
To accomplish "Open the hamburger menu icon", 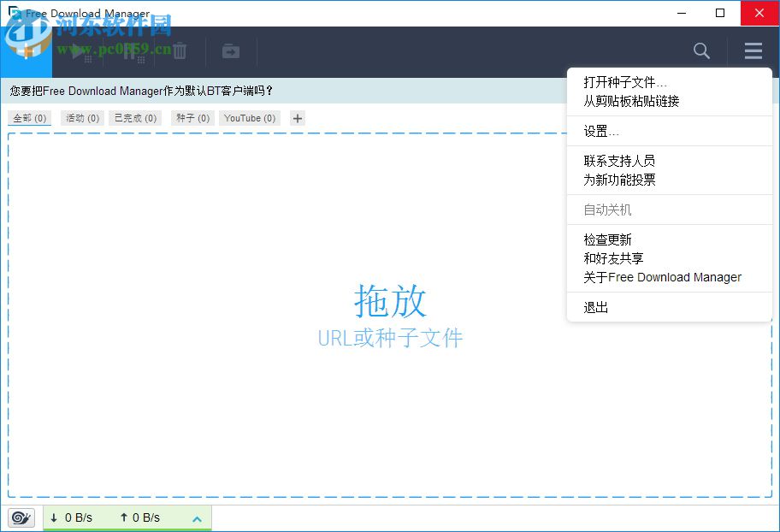I will (x=753, y=51).
